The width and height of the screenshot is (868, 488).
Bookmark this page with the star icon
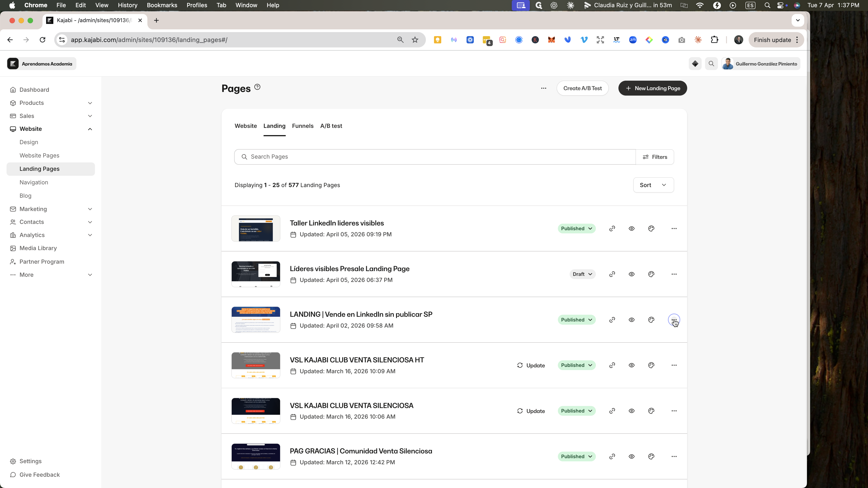(x=415, y=40)
